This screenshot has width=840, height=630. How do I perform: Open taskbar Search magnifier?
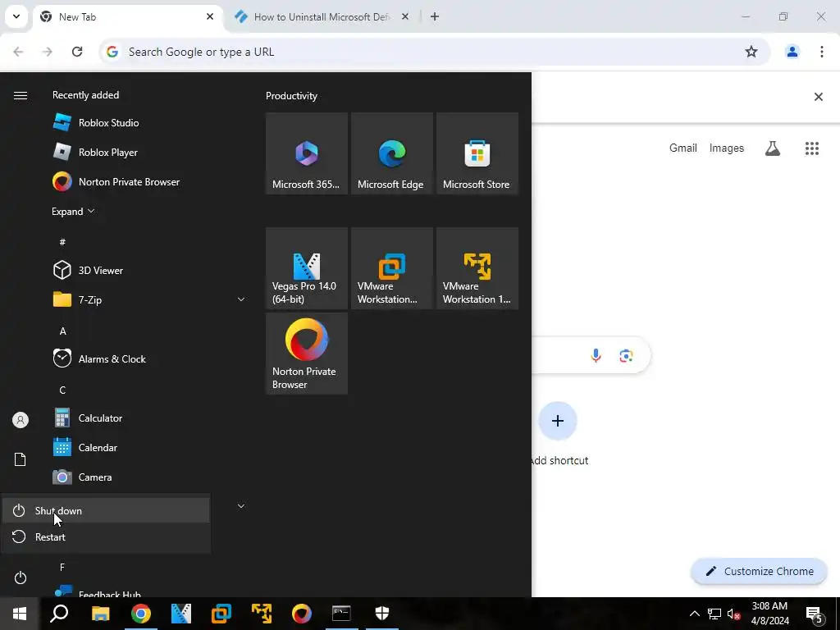pyautogui.click(x=59, y=614)
